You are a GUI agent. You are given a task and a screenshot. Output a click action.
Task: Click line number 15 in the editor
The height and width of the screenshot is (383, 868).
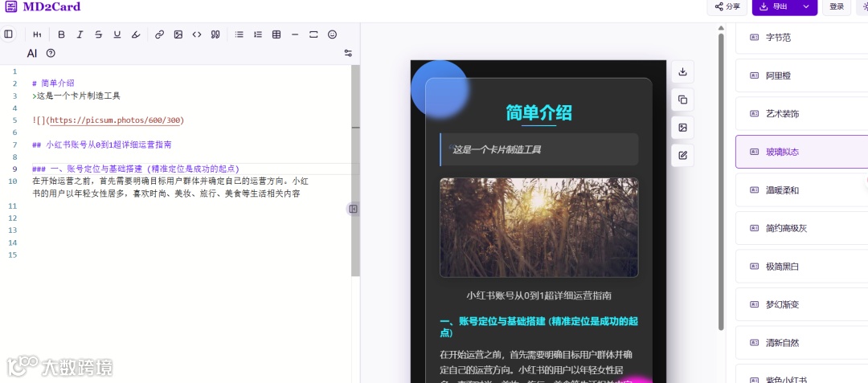tap(14, 255)
